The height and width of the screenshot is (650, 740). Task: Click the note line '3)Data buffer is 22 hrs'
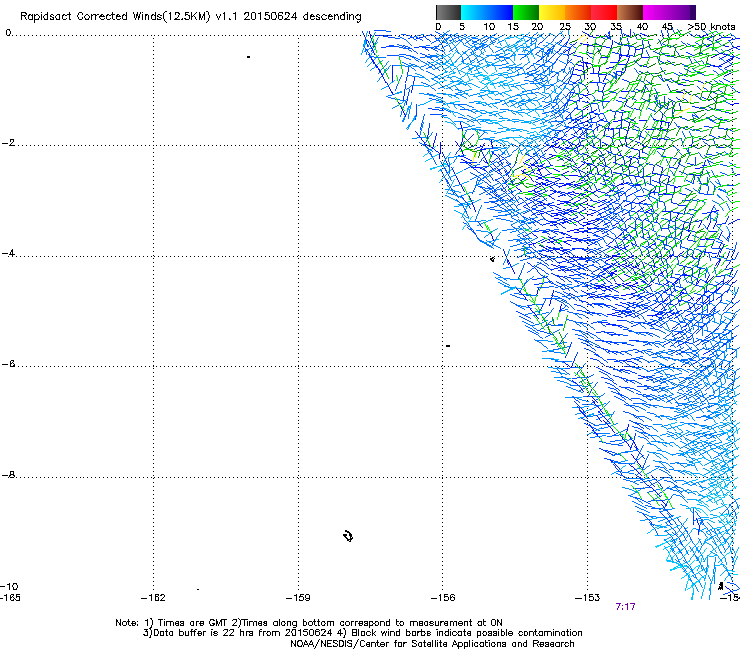(362, 633)
